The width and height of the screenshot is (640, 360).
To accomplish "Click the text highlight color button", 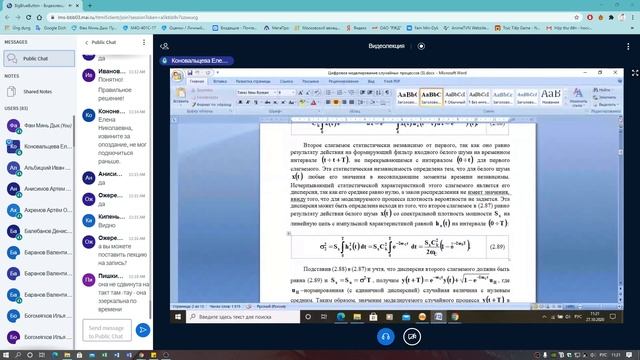I will [x=302, y=102].
